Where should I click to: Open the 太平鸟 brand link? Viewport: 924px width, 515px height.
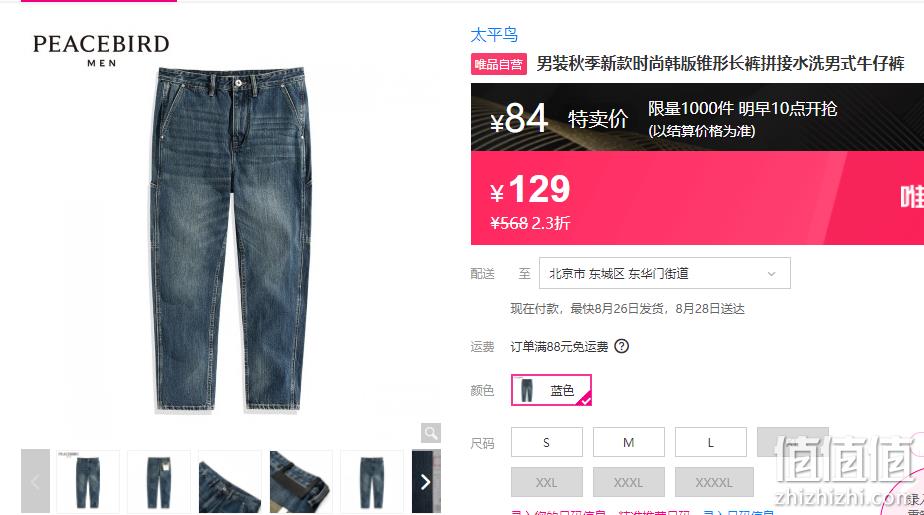[x=494, y=35]
